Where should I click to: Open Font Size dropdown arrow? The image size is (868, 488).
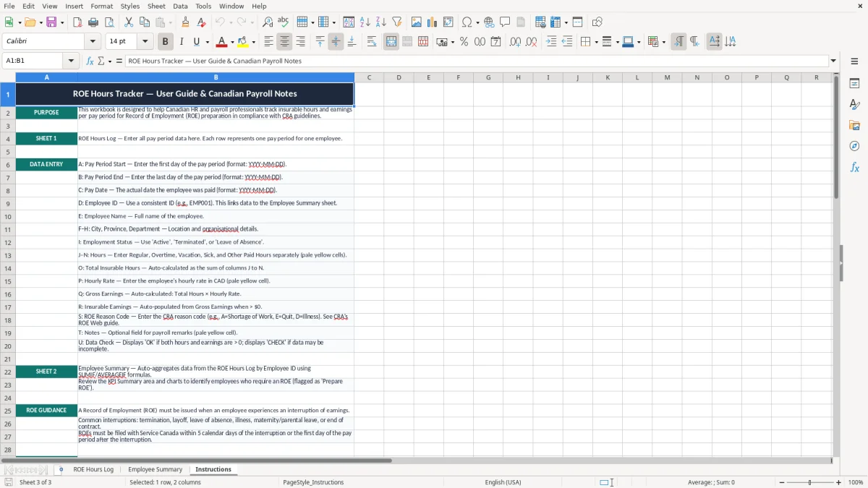(145, 42)
